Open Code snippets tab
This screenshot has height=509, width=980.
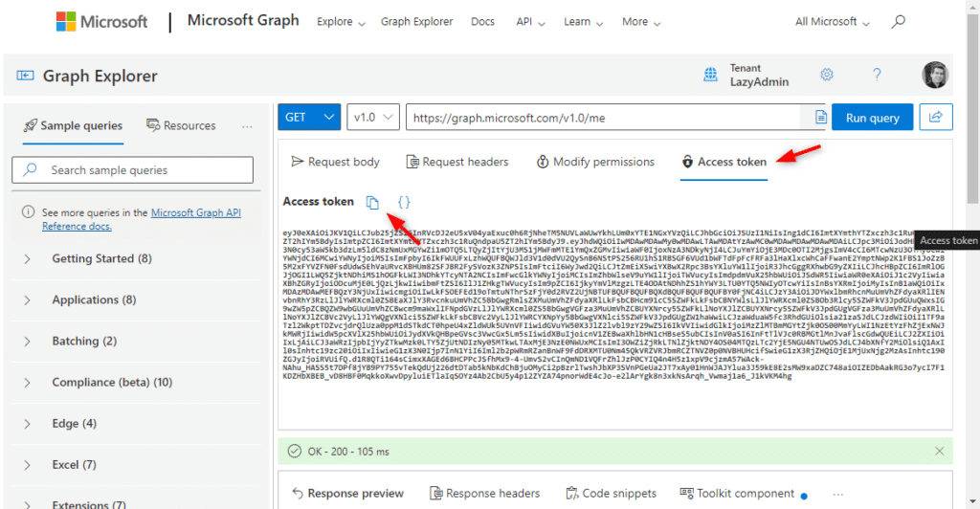(612, 494)
